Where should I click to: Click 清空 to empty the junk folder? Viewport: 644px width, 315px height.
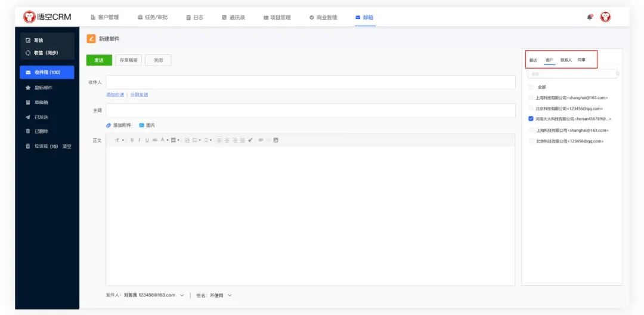(x=67, y=146)
